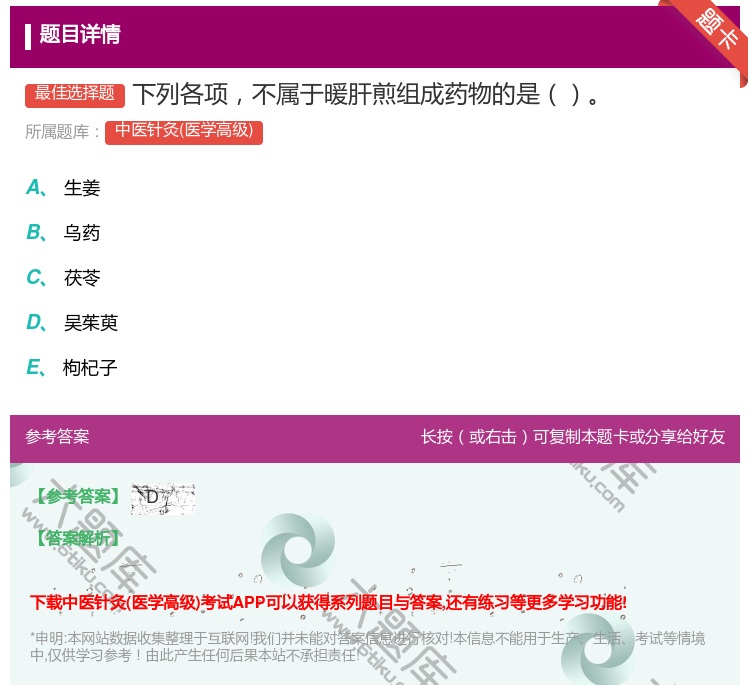Click the green 【参考答案】 label
The width and height of the screenshot is (750, 685).
78,497
